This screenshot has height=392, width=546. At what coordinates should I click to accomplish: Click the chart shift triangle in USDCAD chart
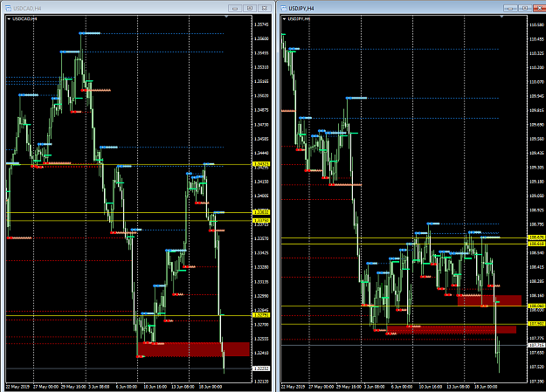pyautogui.click(x=226, y=17)
